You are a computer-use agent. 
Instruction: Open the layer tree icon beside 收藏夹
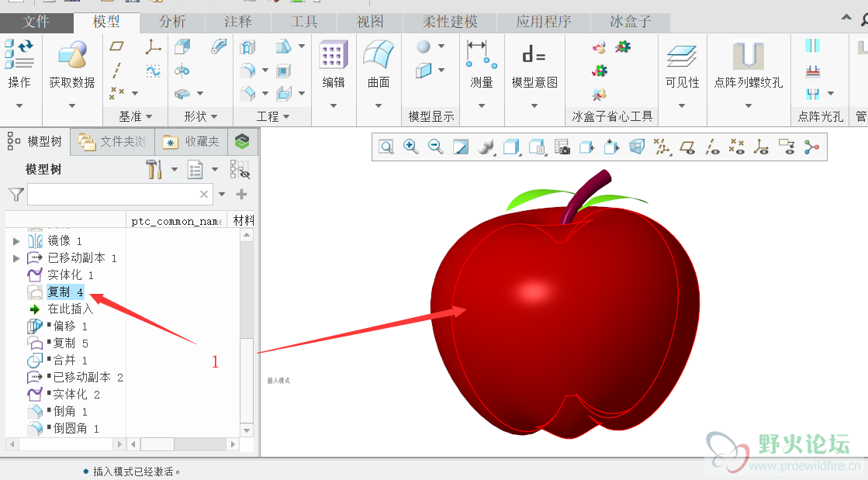[x=242, y=142]
